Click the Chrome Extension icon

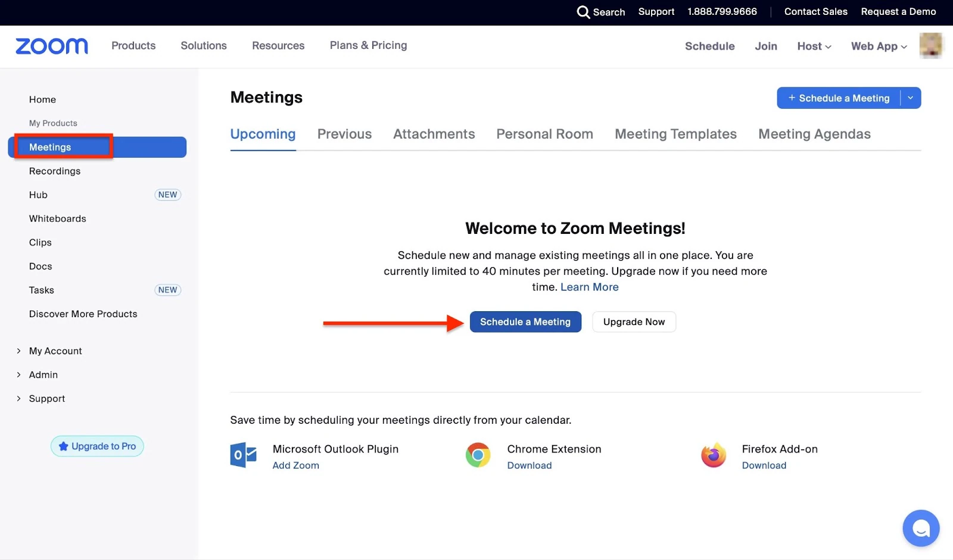click(478, 455)
